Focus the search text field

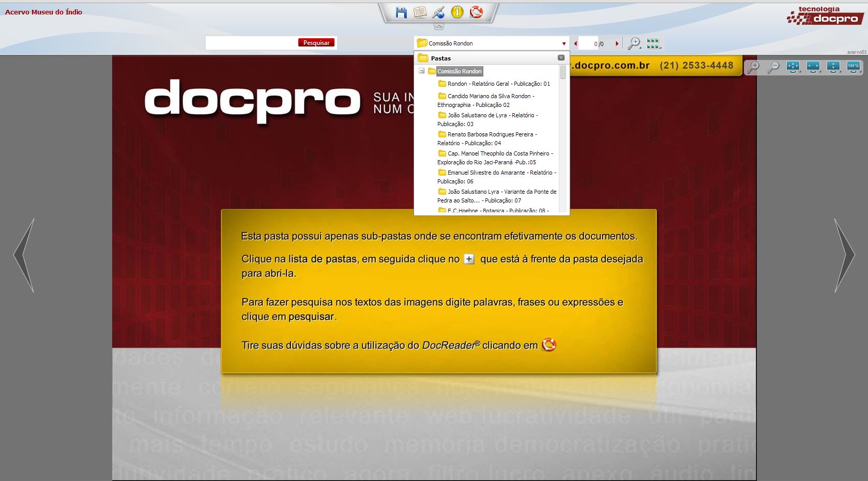point(252,43)
